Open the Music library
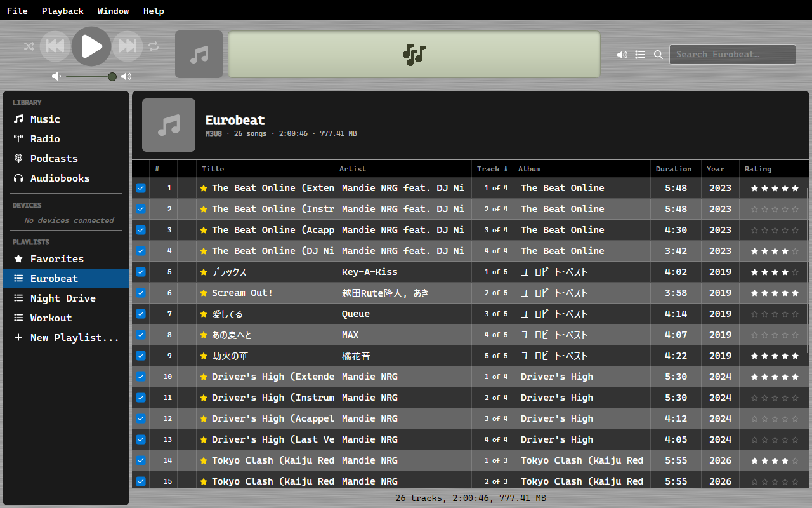812x508 pixels. (x=66, y=119)
